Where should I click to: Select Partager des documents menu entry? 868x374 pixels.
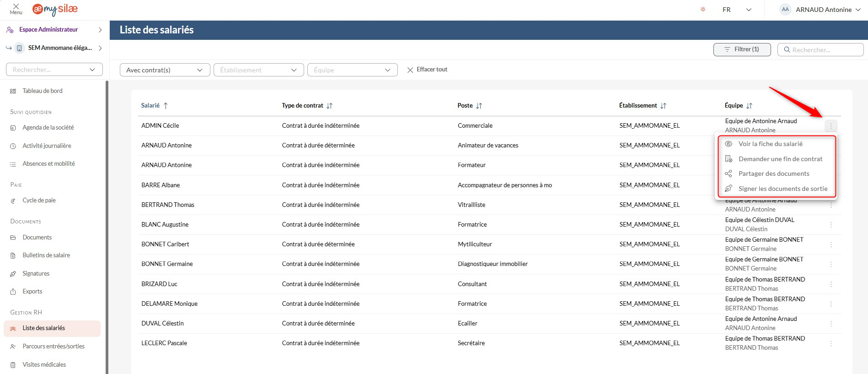(x=773, y=173)
